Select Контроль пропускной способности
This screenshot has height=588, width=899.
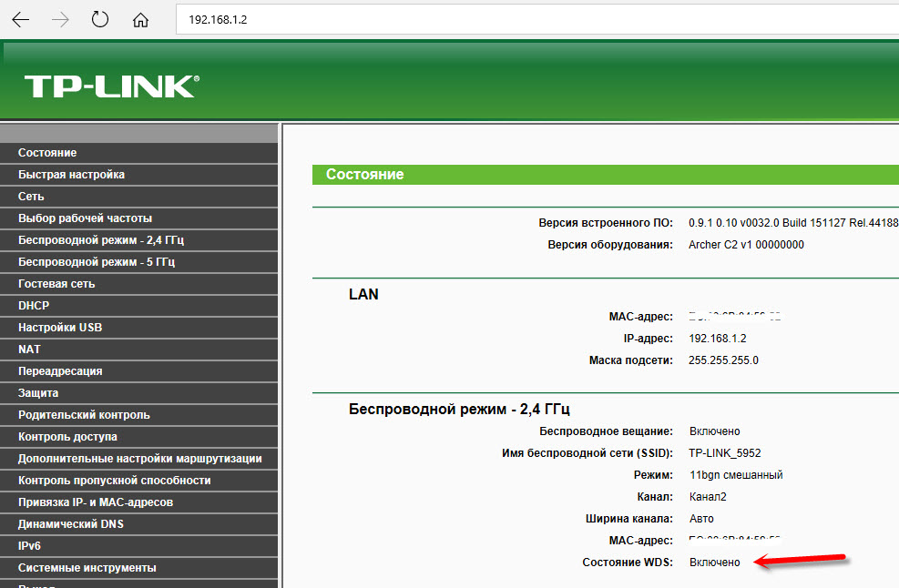138,481
